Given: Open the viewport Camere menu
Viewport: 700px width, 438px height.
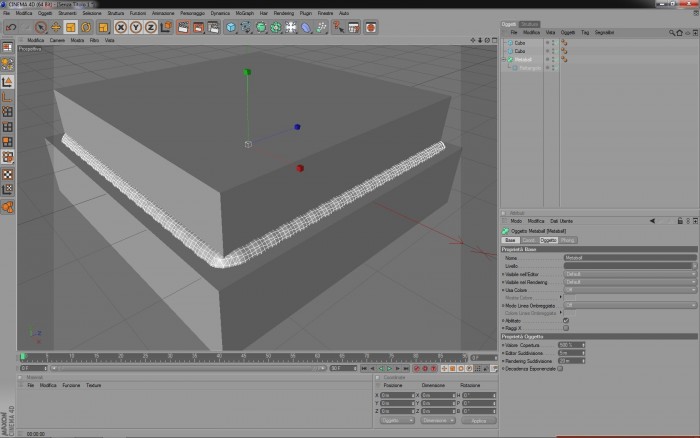Looking at the screenshot, I should [57, 40].
